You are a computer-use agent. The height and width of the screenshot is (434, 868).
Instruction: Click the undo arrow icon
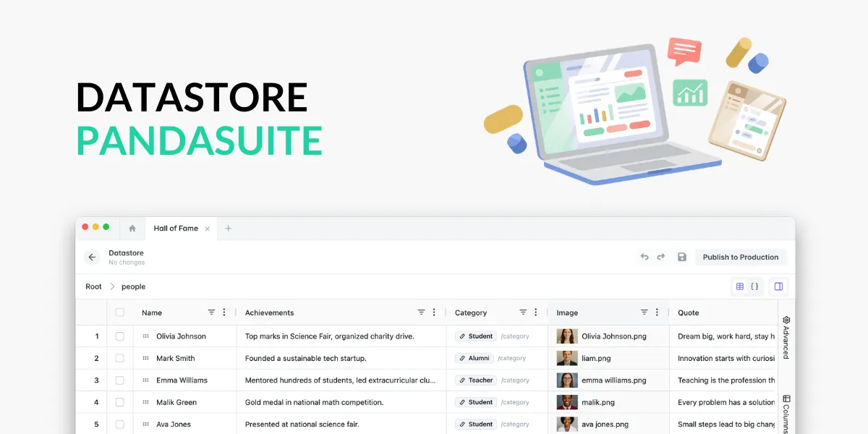tap(644, 257)
